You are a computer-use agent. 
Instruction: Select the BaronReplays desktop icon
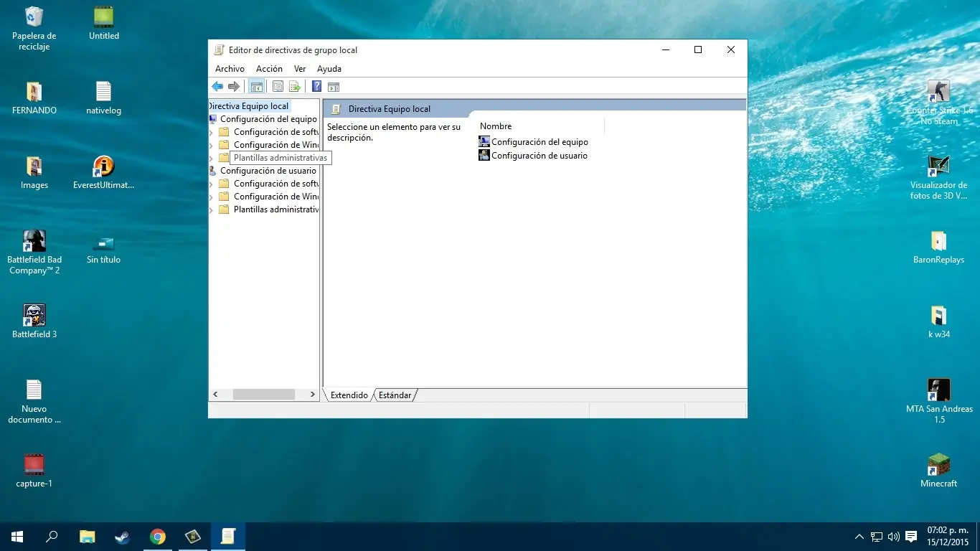tap(939, 247)
